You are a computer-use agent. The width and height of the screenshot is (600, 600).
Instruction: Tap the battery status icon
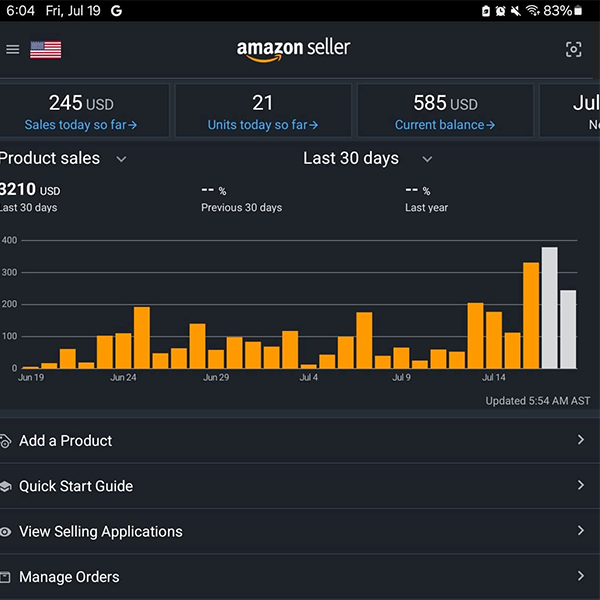click(578, 11)
